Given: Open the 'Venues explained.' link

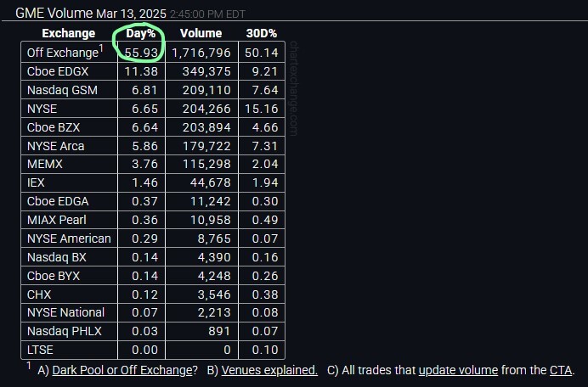Looking at the screenshot, I should point(269,370).
